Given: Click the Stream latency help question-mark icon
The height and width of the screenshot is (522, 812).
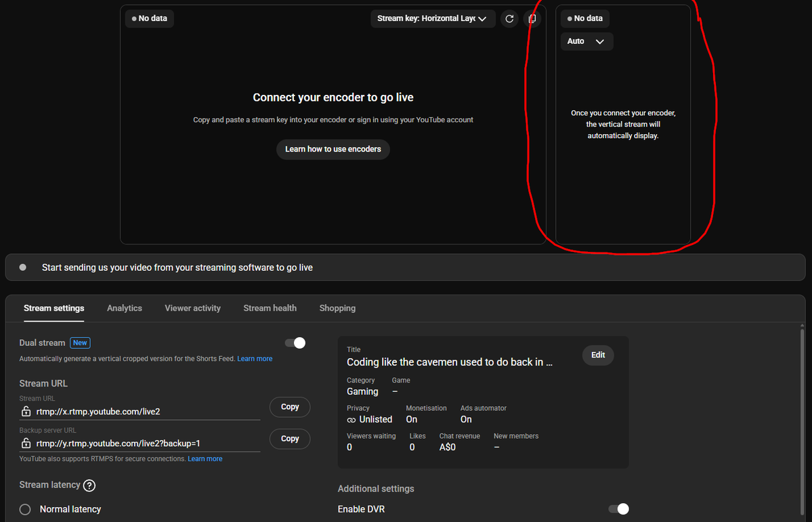Looking at the screenshot, I should [89, 485].
